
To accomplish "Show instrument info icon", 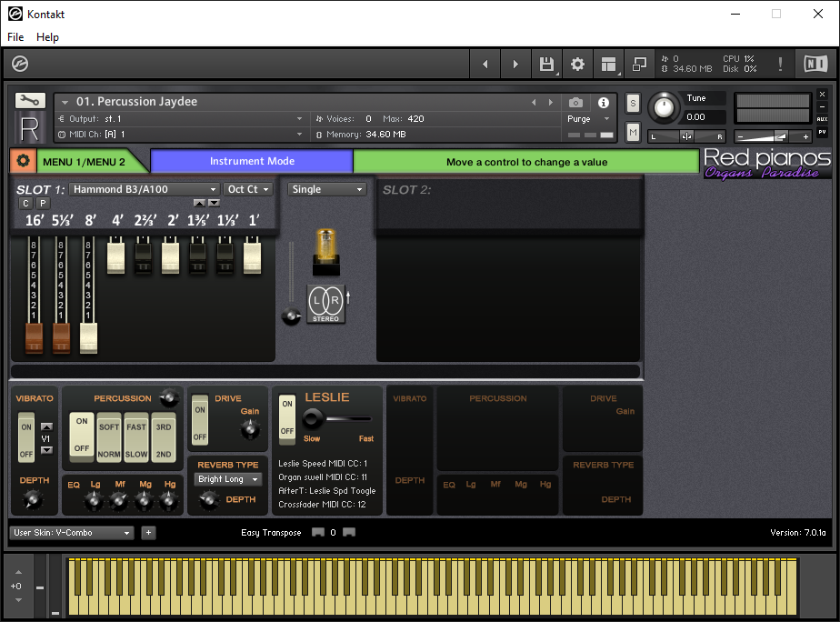I will click(604, 103).
